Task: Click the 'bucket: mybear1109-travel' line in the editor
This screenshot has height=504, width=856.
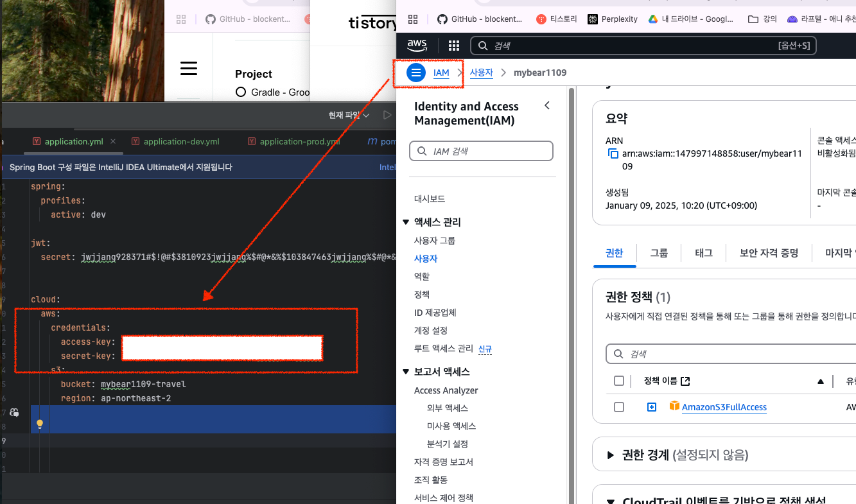Action: (123, 384)
